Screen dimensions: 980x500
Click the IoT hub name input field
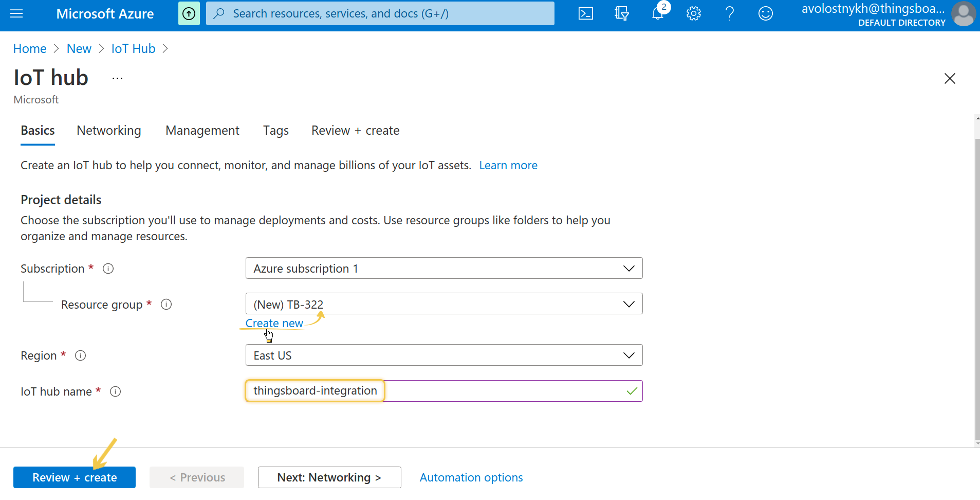tap(444, 391)
